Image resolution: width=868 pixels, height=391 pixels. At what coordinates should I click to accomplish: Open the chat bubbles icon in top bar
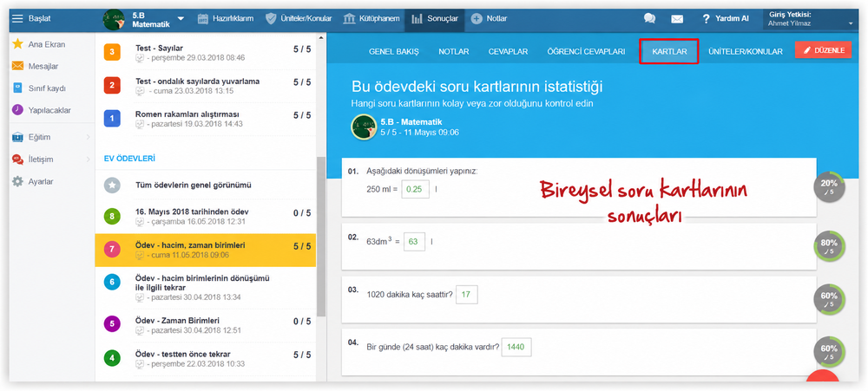(x=649, y=18)
